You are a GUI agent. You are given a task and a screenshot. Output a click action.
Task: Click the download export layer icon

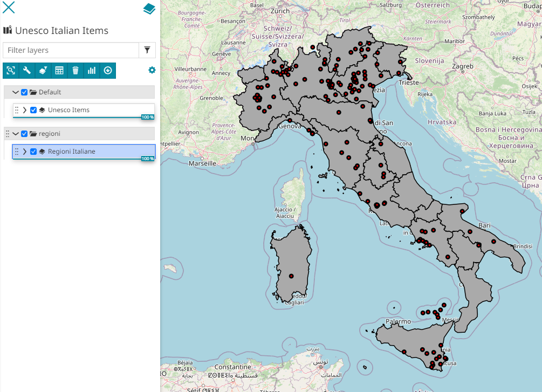(x=108, y=70)
